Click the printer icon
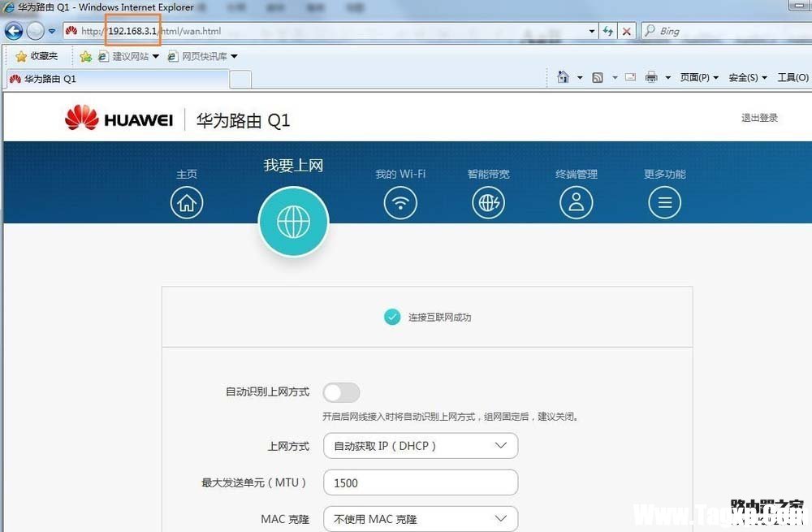Image resolution: width=812 pixels, height=532 pixels. 651,77
